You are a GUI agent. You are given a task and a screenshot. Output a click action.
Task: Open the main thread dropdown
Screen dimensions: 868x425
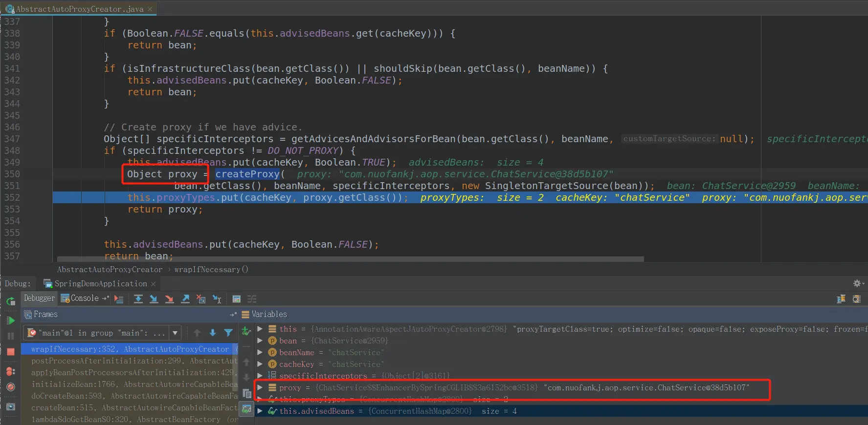(x=102, y=333)
